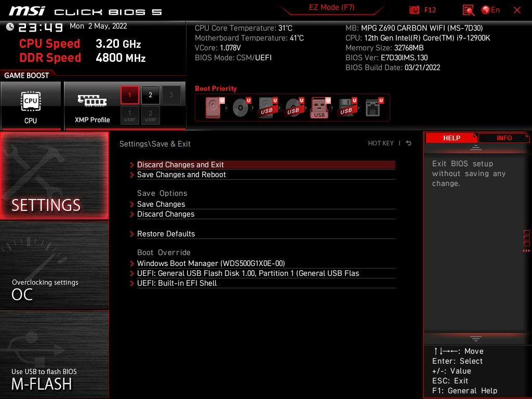Select XMP user profile 2

click(x=150, y=116)
